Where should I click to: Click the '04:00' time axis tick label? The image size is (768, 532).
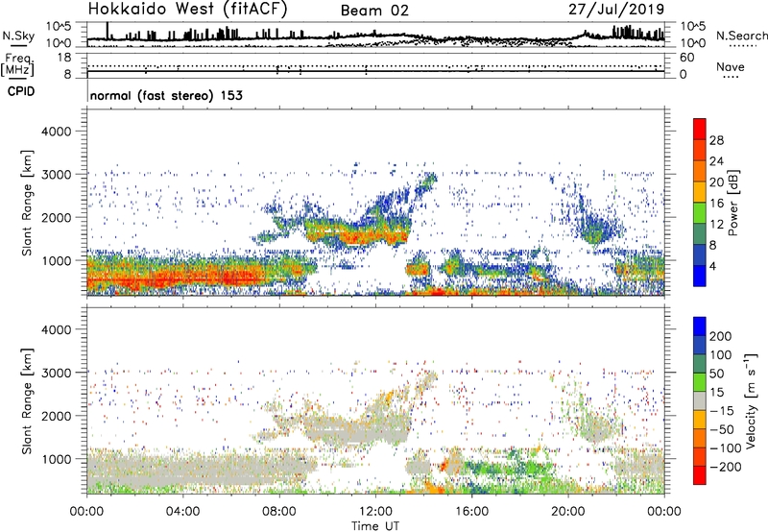point(182,512)
